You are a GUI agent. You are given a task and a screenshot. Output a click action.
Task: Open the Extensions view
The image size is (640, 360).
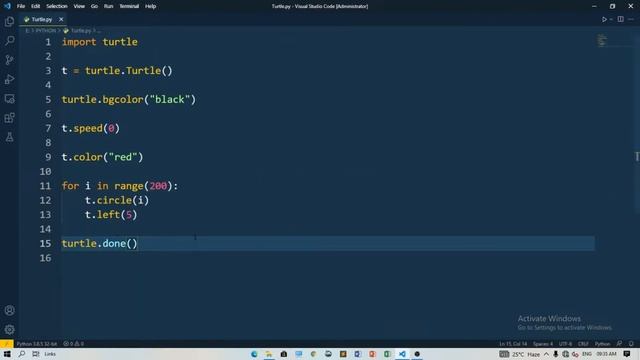[x=9, y=118]
